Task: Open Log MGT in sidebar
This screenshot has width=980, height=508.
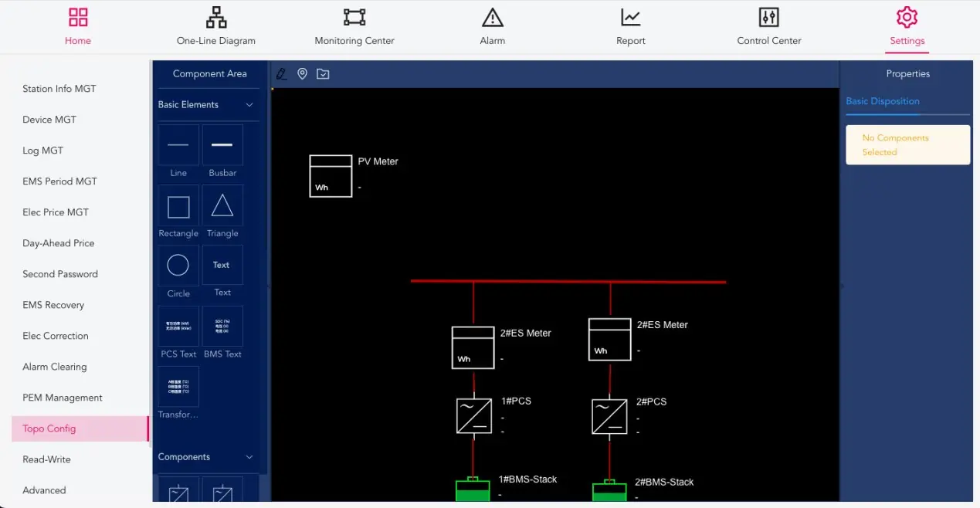Action: point(43,151)
